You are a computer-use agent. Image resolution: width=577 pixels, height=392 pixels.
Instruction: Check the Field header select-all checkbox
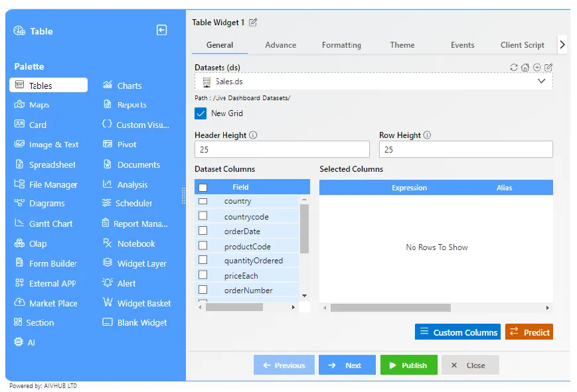pos(203,188)
